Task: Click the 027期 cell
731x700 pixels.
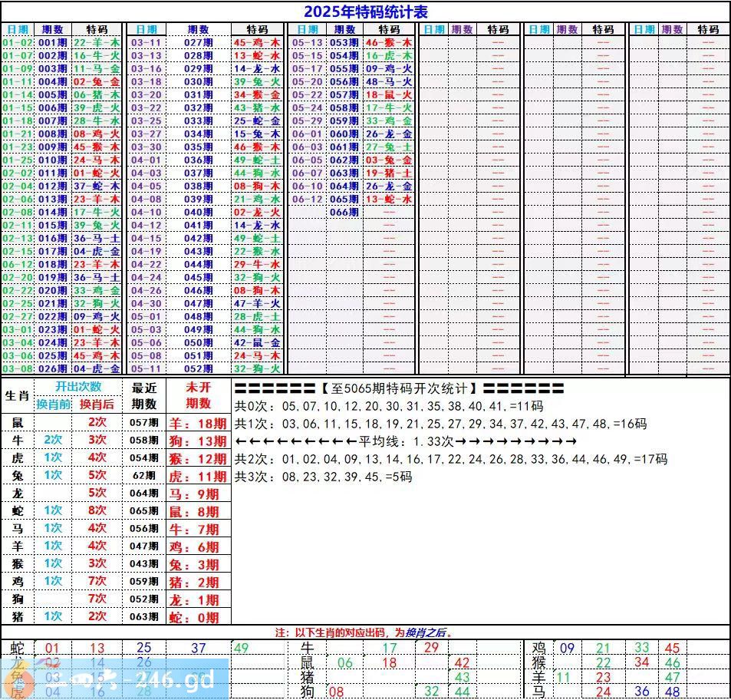Action: tap(198, 43)
